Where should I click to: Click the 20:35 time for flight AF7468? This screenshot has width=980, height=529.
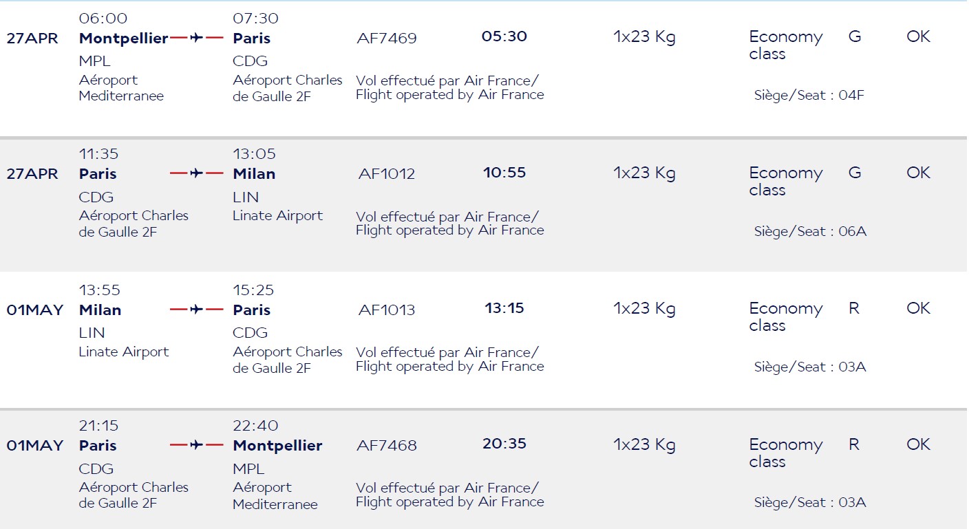point(504,444)
